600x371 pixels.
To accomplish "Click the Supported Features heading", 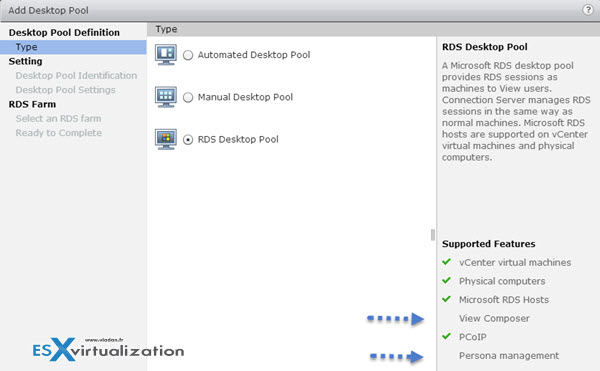I will click(x=489, y=244).
